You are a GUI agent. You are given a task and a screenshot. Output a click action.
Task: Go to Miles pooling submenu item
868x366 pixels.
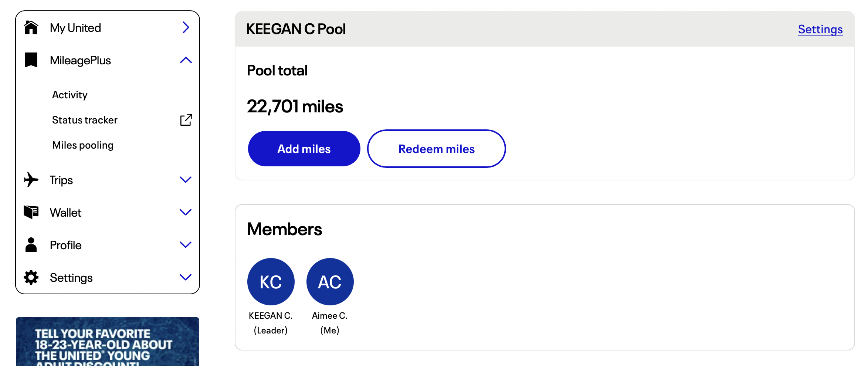pyautogui.click(x=83, y=145)
